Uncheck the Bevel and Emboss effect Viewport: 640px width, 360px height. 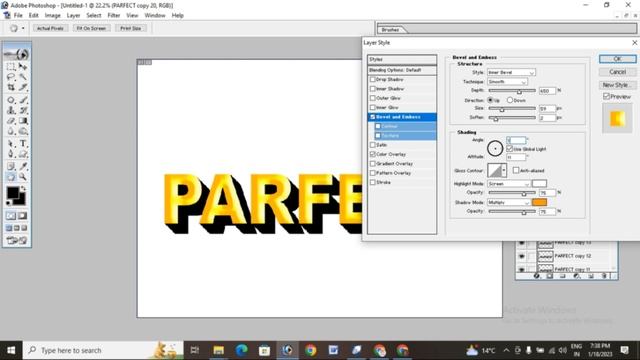pos(372,117)
